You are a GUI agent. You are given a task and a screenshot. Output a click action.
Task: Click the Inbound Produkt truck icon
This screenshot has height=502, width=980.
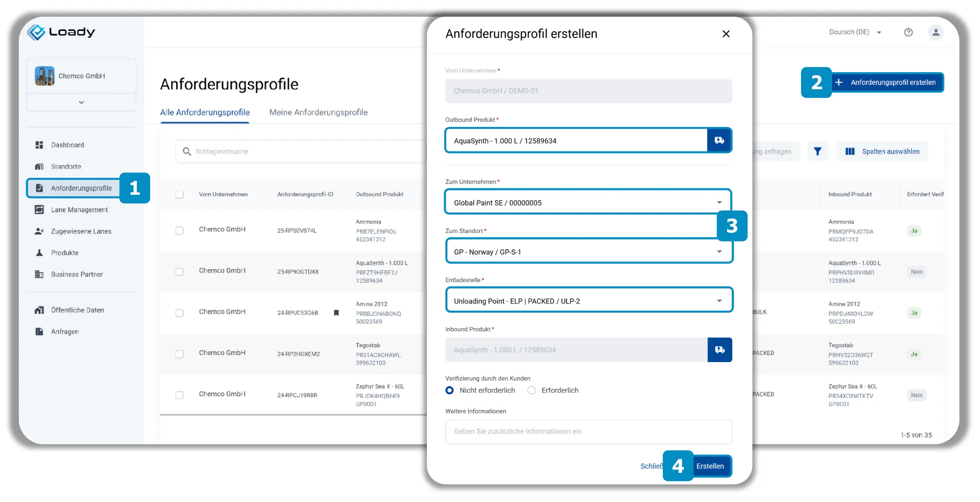[x=720, y=350]
